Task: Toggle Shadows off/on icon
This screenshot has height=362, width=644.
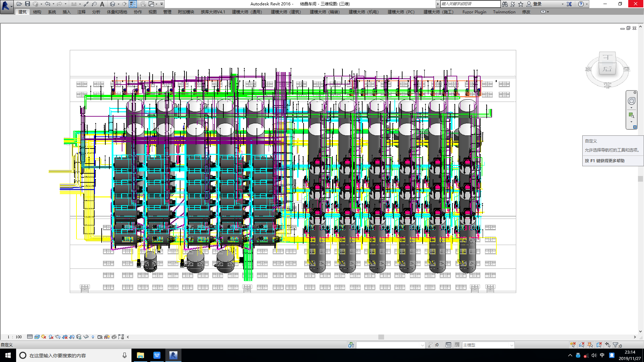Action: coord(51,337)
